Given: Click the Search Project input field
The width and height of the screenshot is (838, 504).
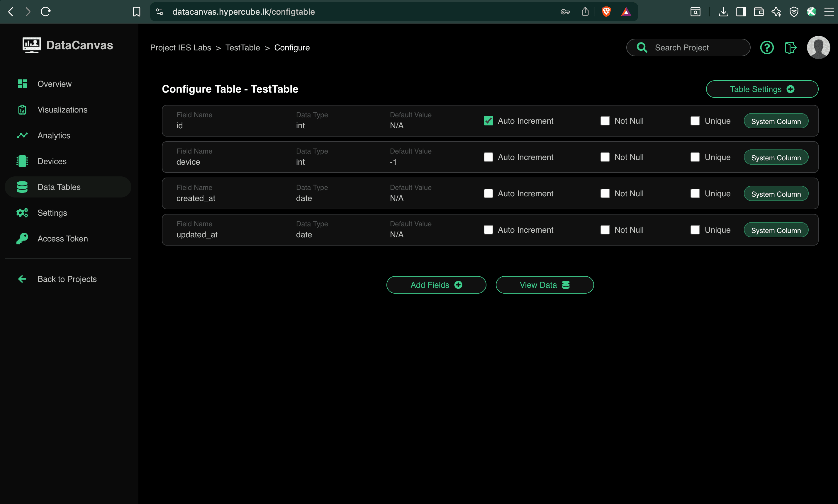Looking at the screenshot, I should [x=688, y=47].
